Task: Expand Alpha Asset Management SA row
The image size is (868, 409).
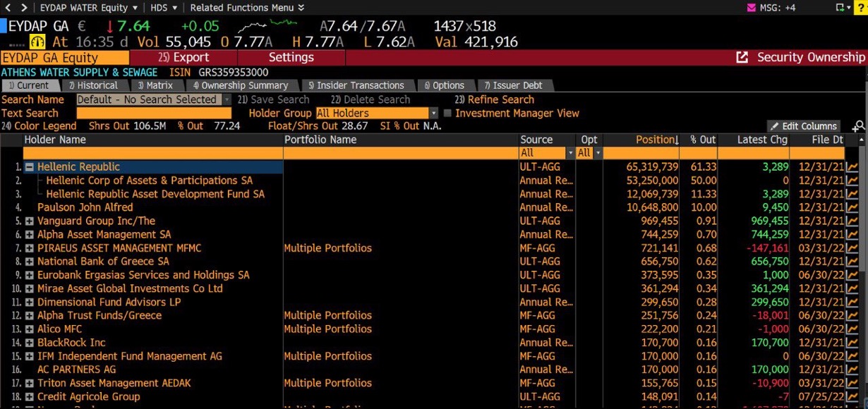Action: click(x=30, y=234)
